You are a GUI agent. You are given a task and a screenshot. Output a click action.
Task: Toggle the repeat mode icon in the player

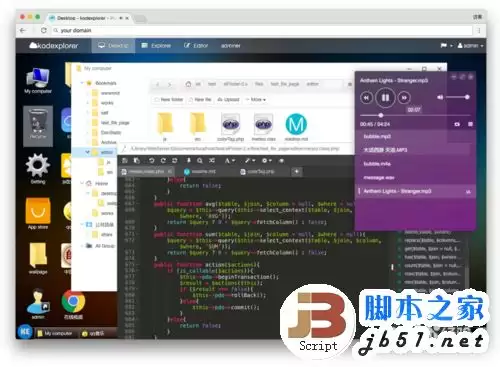457,124
